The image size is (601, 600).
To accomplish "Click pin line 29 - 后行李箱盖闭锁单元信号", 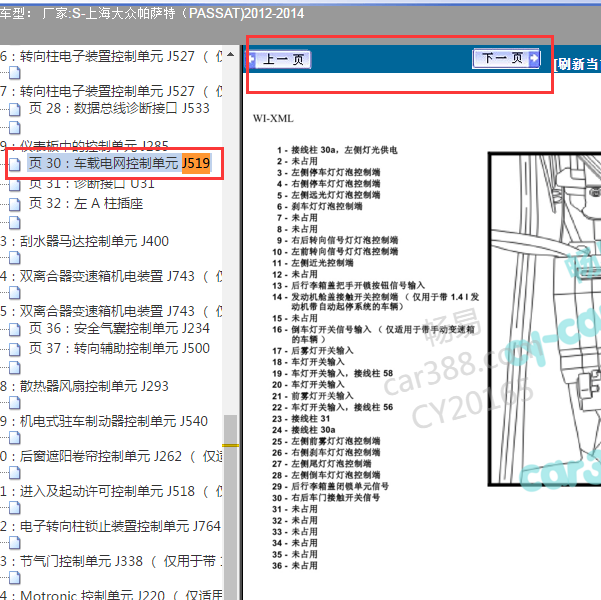I will click(x=330, y=487).
